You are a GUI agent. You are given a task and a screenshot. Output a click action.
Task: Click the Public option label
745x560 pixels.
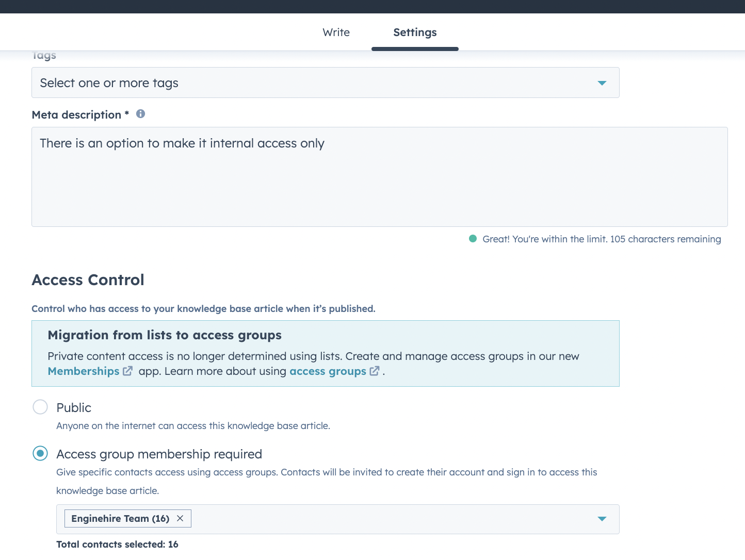[74, 407]
